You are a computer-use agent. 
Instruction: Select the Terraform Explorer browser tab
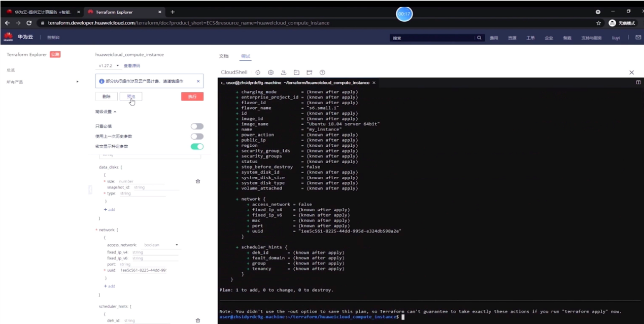point(123,12)
